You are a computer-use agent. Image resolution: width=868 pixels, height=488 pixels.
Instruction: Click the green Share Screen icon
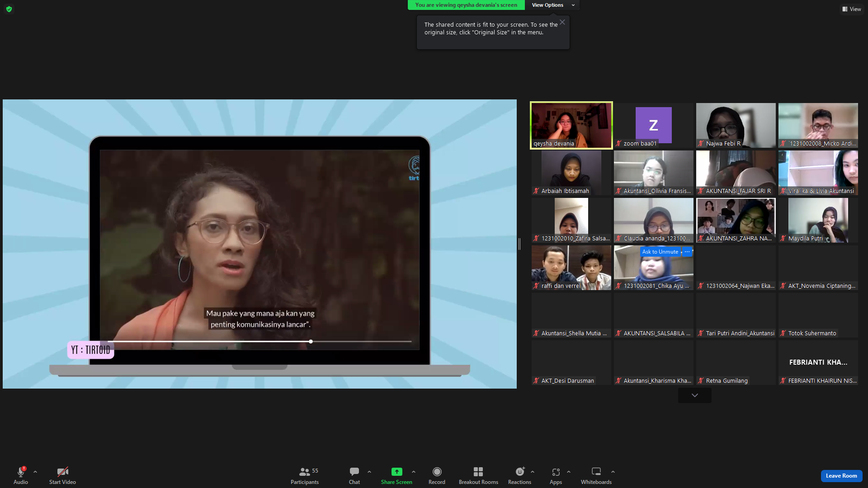(x=396, y=472)
